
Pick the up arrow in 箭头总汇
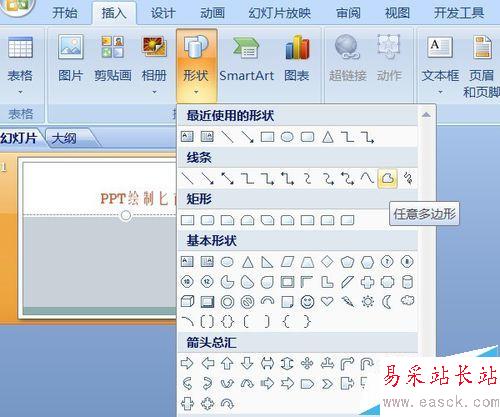tap(227, 363)
